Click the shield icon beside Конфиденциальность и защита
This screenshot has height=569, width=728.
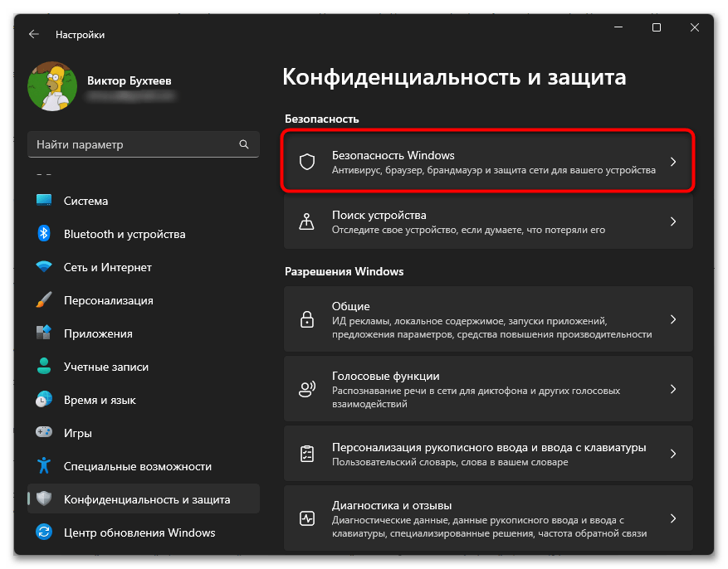44,498
